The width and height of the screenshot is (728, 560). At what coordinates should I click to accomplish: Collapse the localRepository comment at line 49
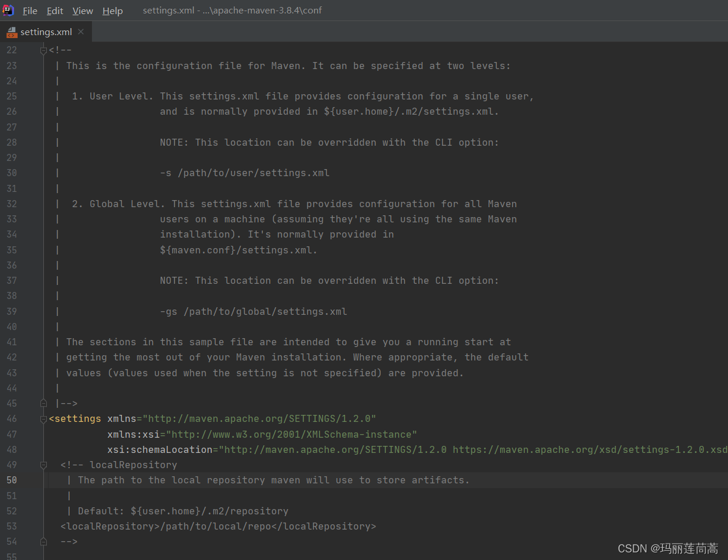point(43,465)
